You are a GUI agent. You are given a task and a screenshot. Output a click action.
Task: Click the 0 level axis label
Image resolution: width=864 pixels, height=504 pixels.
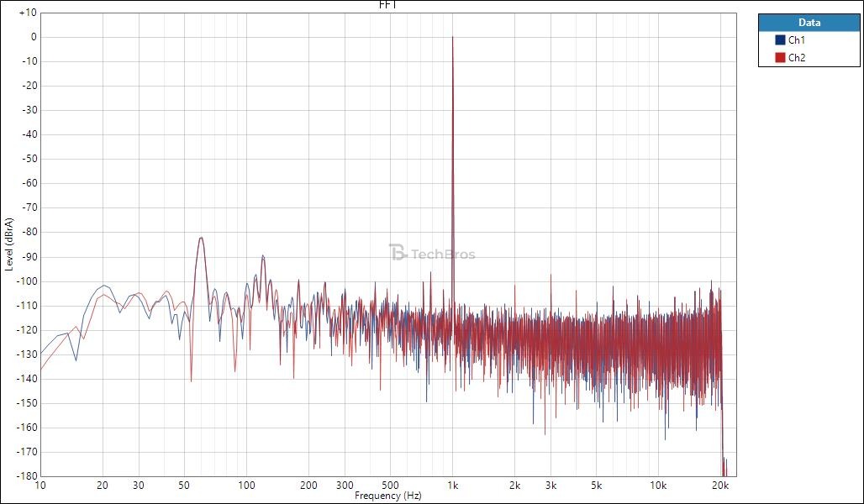(34, 37)
